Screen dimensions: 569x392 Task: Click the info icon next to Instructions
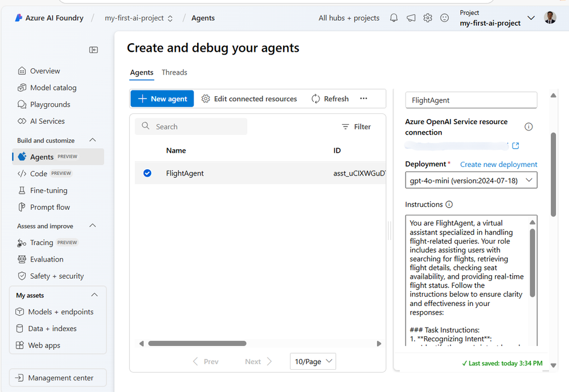point(449,205)
